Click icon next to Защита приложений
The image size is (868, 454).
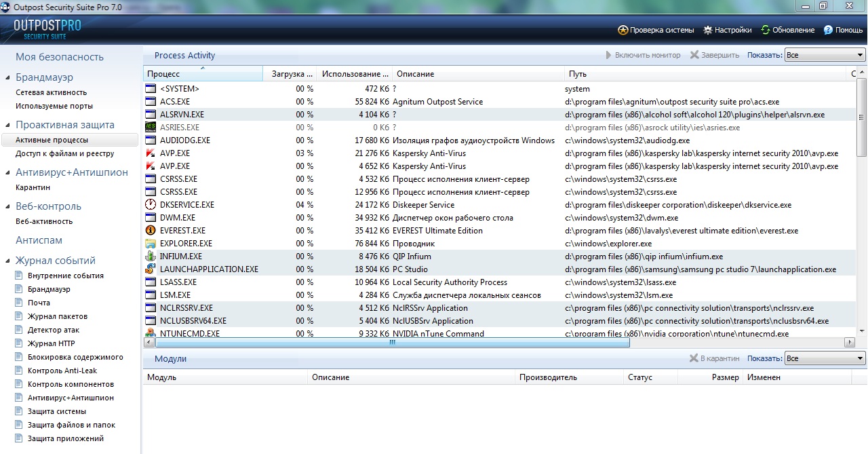[20, 438]
